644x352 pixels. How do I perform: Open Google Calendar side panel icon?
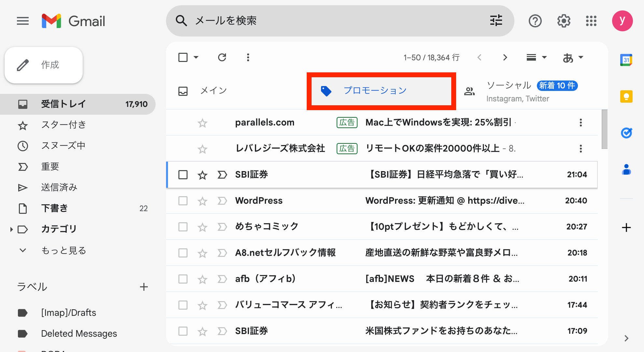626,60
